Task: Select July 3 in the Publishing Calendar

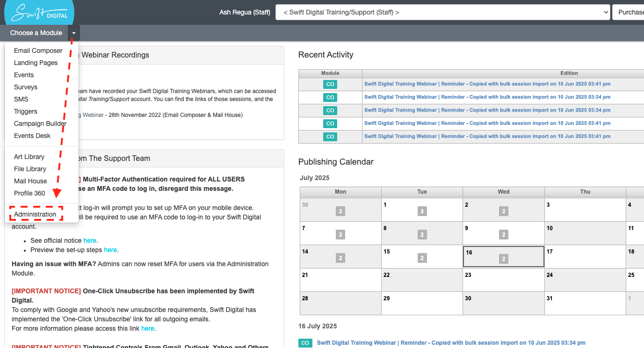Action: tap(585, 210)
